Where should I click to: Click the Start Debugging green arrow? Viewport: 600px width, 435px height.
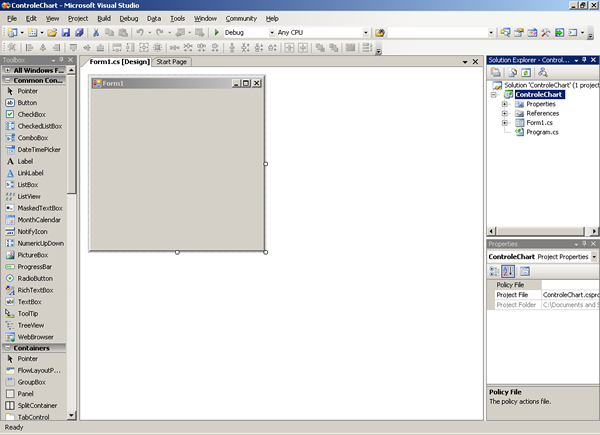(217, 33)
